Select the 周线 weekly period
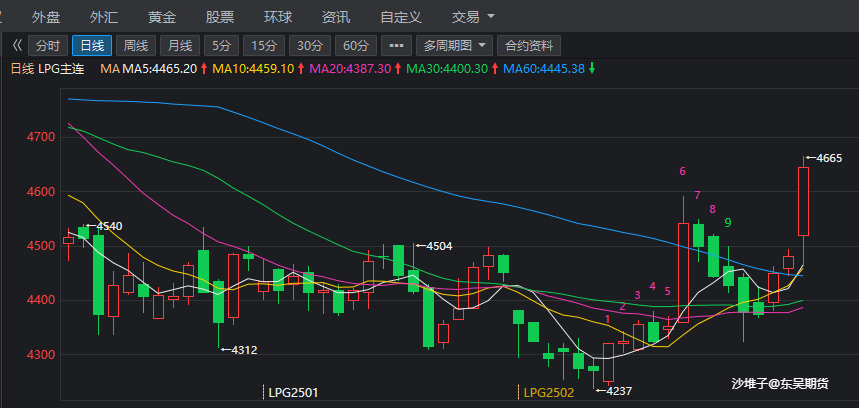The image size is (859, 408). point(136,45)
